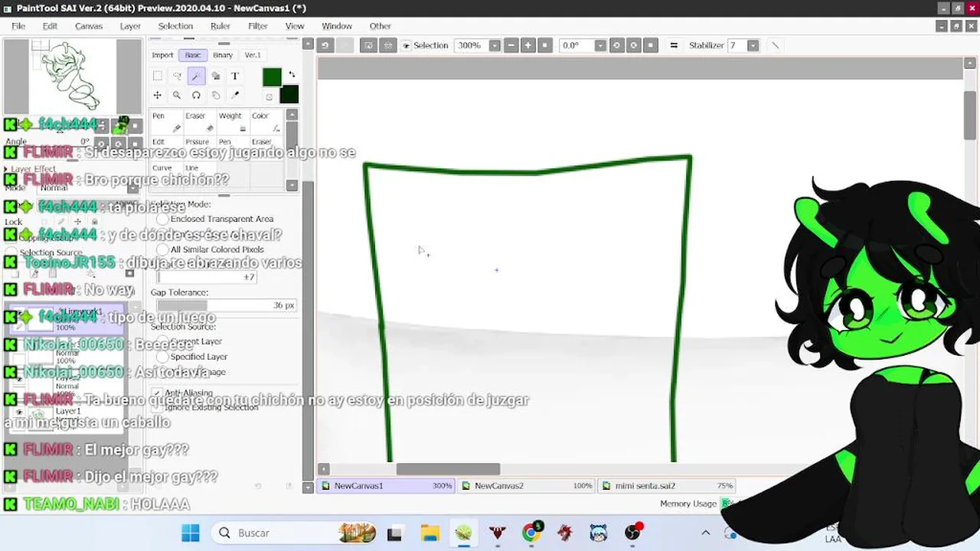Viewport: 980px width, 551px height.
Task: Open the Stabilizer level dropdown
Action: [753, 45]
